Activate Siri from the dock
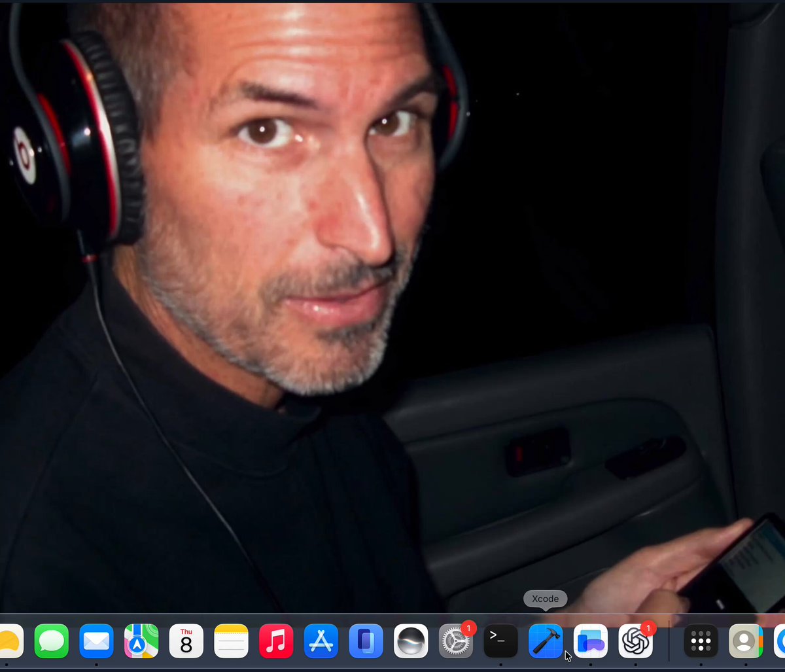Viewport: 785px width, 672px height. tap(411, 641)
